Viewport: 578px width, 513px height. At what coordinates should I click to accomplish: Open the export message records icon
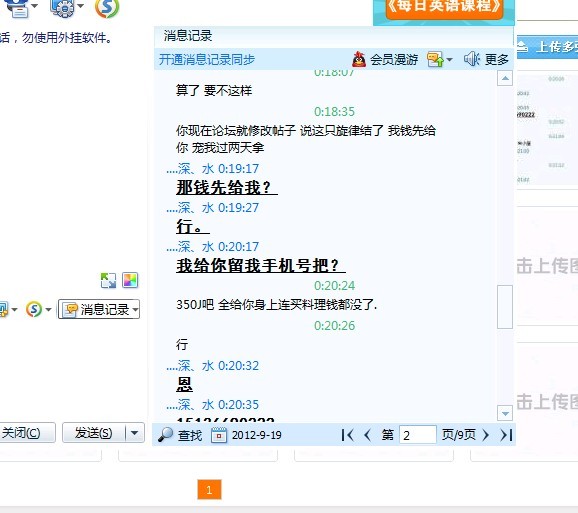[435, 59]
